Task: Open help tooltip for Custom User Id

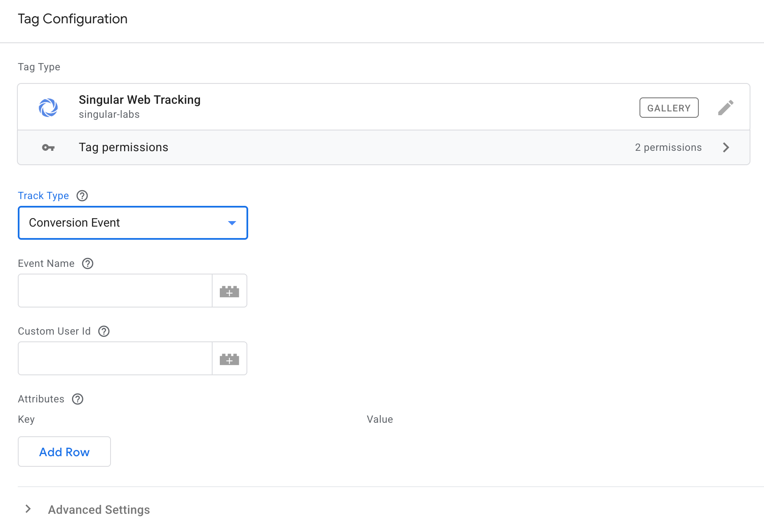Action: [104, 331]
